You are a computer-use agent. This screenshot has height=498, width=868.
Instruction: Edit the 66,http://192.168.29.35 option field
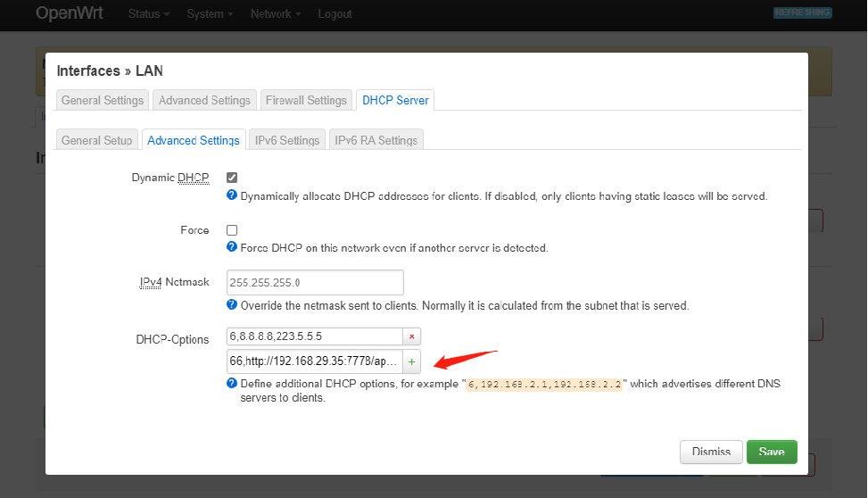pyautogui.click(x=314, y=361)
